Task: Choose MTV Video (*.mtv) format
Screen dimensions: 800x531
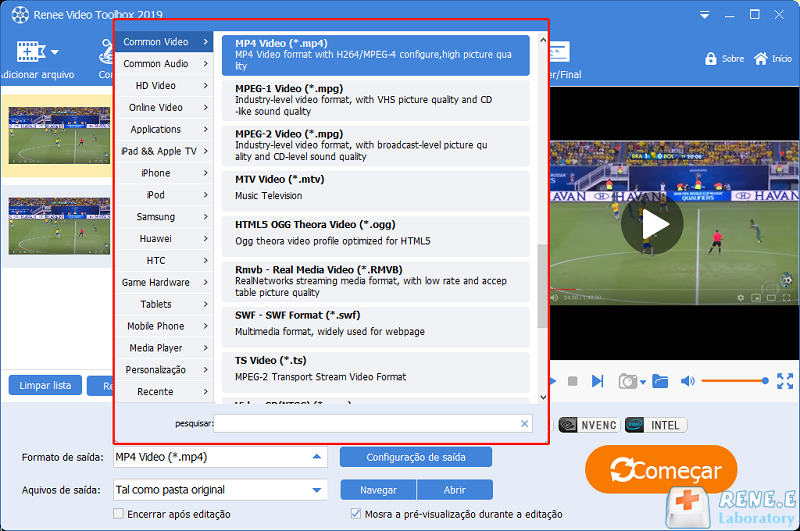Action: [376, 191]
